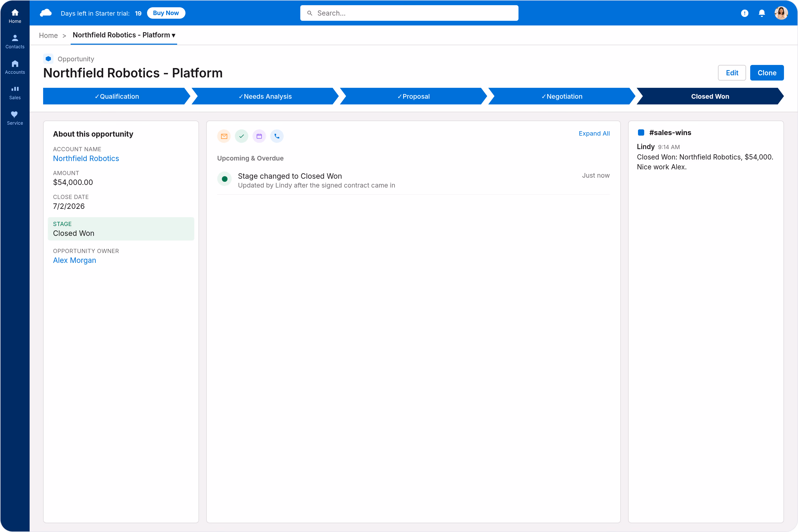This screenshot has width=798, height=532.
Task: Click the close date 7/2/2026
Action: pos(69,206)
